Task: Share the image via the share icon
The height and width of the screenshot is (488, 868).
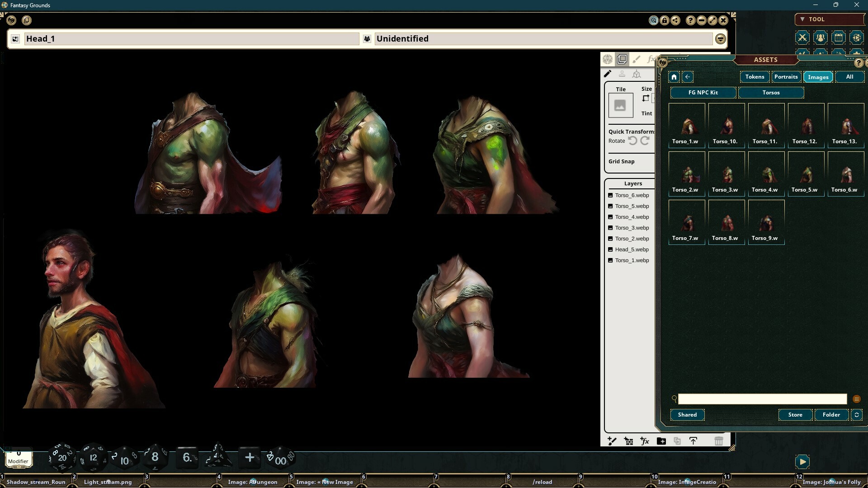Action: pos(675,20)
